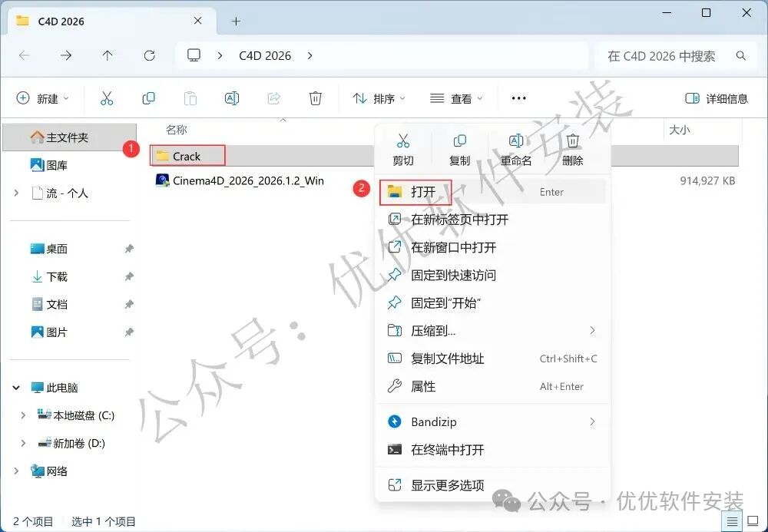
Task: Click Cut (剪切) in context menu
Action: (403, 150)
